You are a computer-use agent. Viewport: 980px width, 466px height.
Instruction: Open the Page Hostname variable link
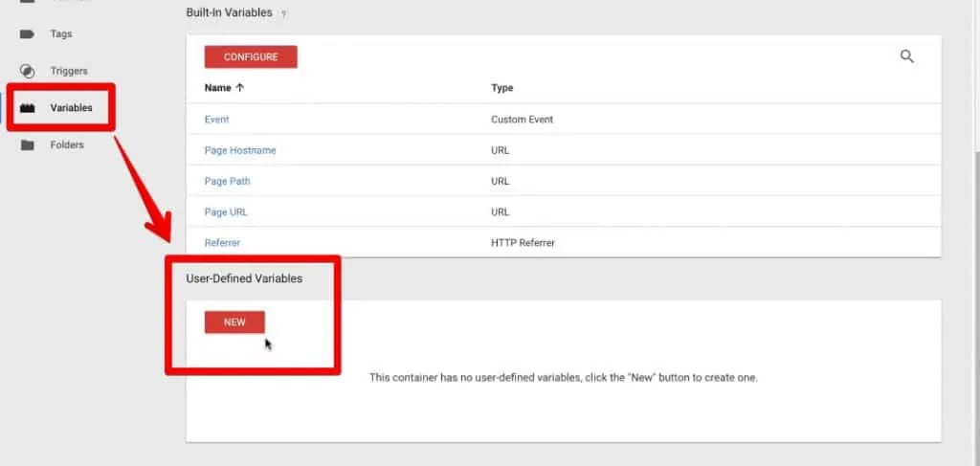[240, 150]
